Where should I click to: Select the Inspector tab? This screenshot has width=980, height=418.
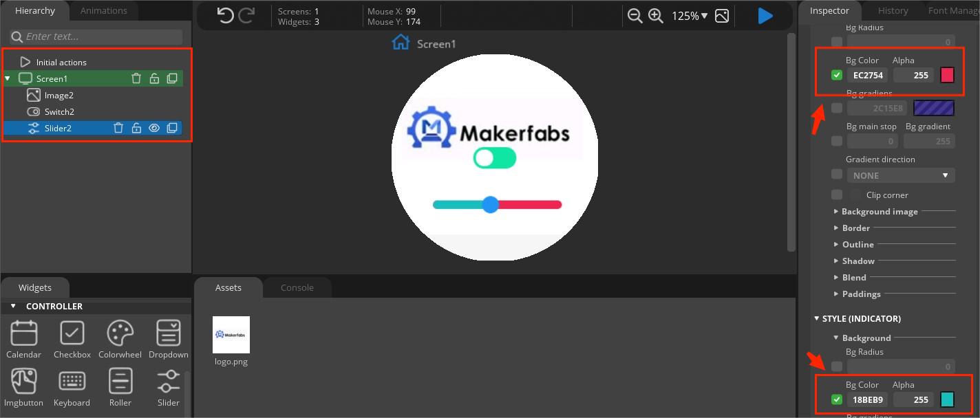[x=829, y=10]
